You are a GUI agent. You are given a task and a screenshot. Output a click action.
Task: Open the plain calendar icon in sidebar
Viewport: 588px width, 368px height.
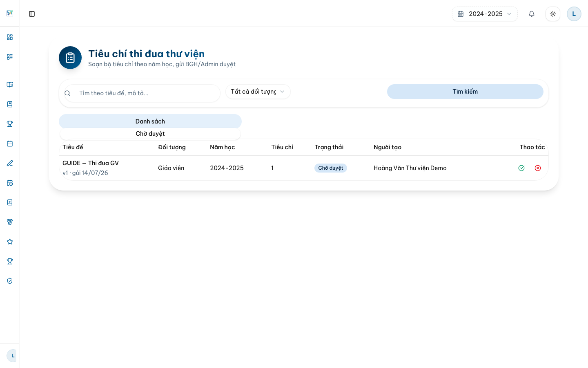(10, 144)
